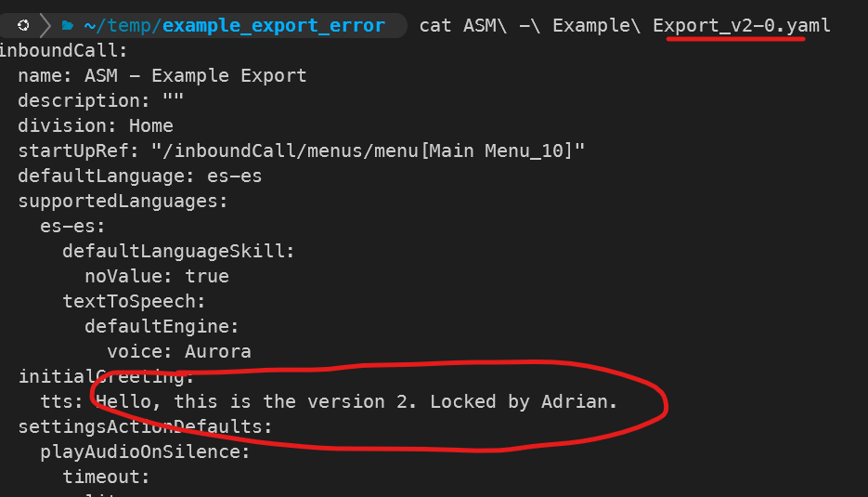Click the noValue: true line

156,276
